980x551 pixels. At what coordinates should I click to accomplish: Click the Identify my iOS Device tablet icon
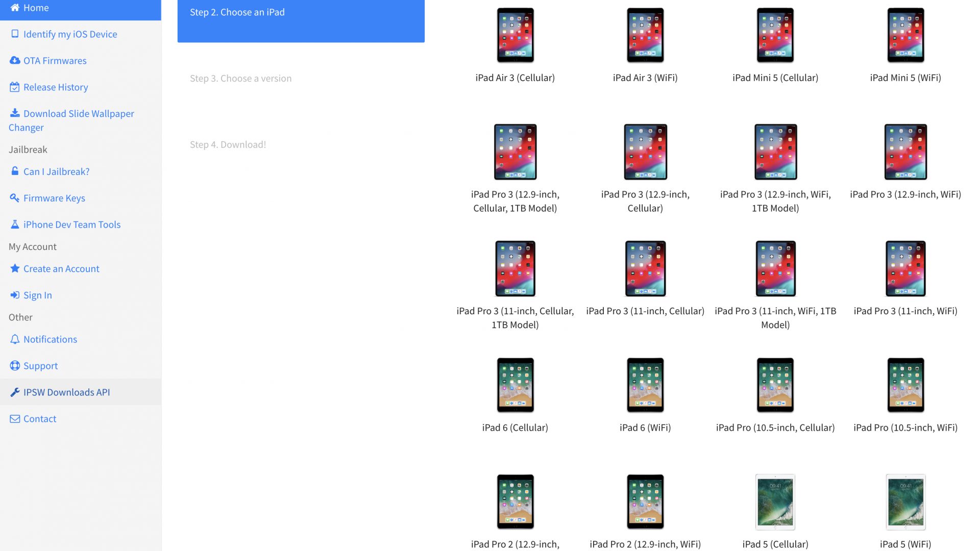pyautogui.click(x=15, y=34)
